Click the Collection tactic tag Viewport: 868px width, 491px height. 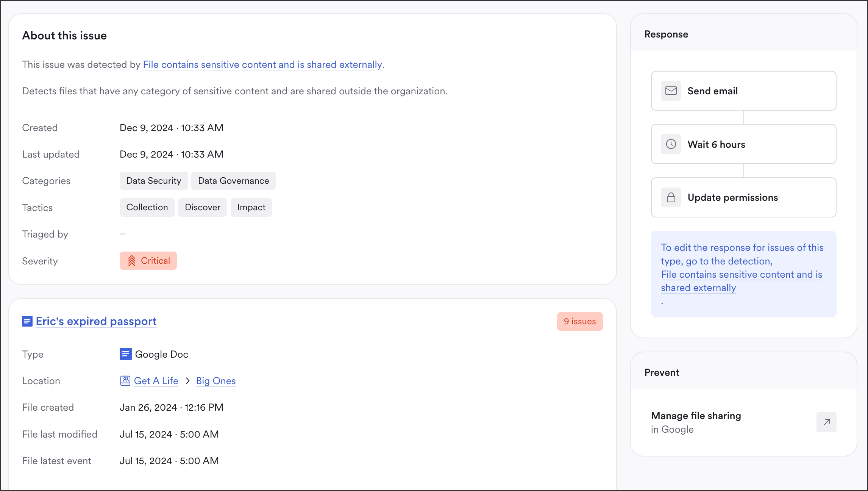pyautogui.click(x=147, y=207)
